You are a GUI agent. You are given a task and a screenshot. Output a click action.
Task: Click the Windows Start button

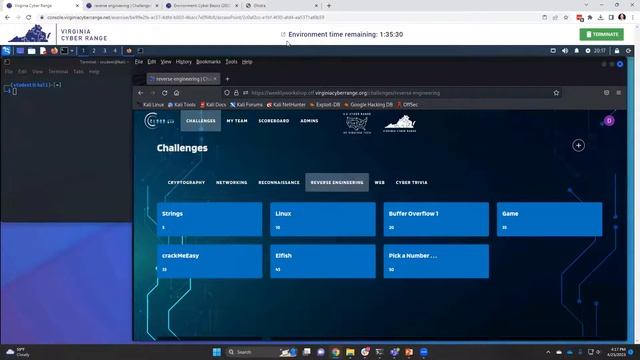(217, 352)
